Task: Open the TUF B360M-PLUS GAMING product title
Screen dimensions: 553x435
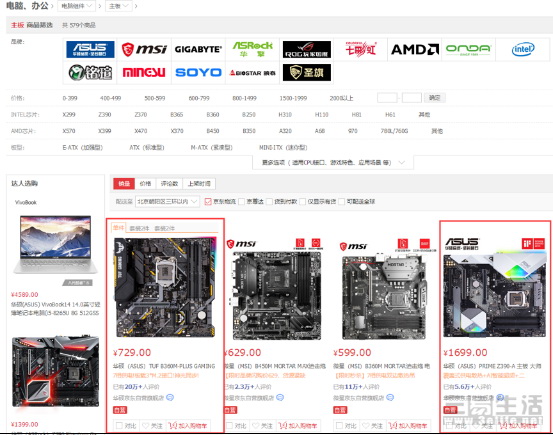Action: pos(164,366)
